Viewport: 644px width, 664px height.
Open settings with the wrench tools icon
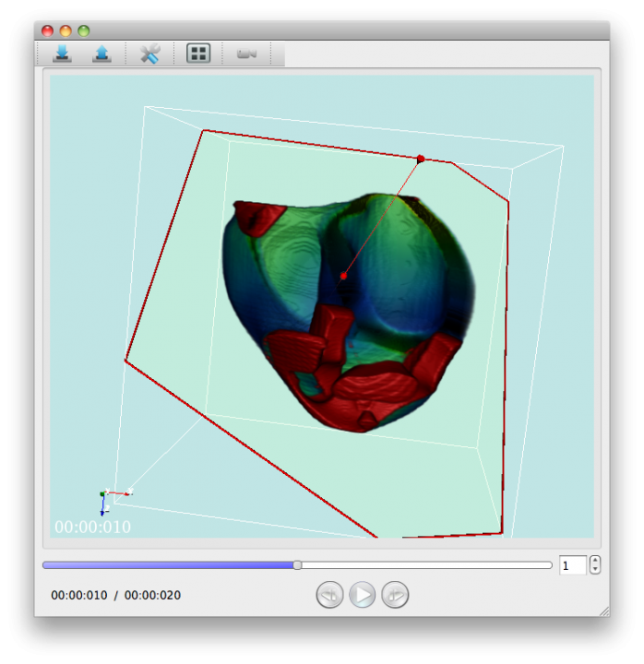tap(149, 53)
